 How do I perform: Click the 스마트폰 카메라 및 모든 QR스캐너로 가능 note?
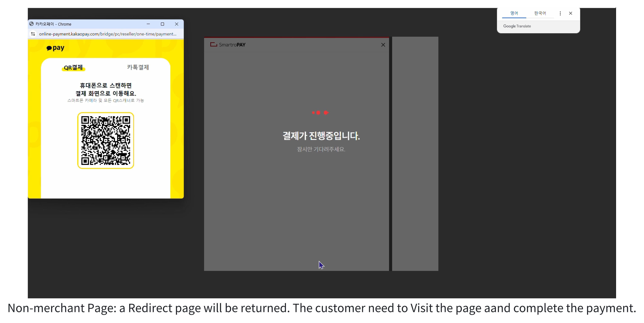(x=105, y=100)
